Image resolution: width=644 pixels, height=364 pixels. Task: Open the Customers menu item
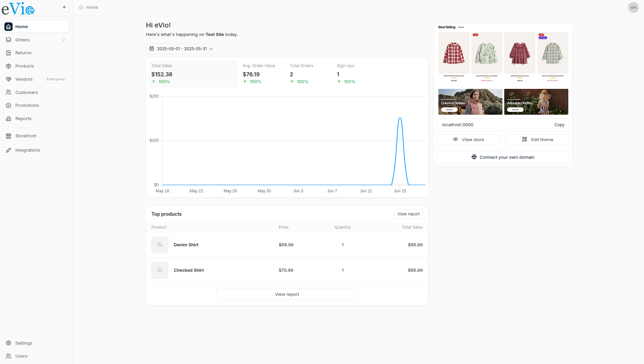pos(26,92)
